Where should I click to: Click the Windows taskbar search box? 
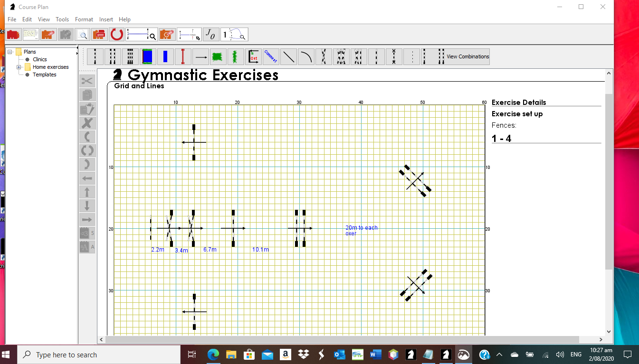point(99,355)
